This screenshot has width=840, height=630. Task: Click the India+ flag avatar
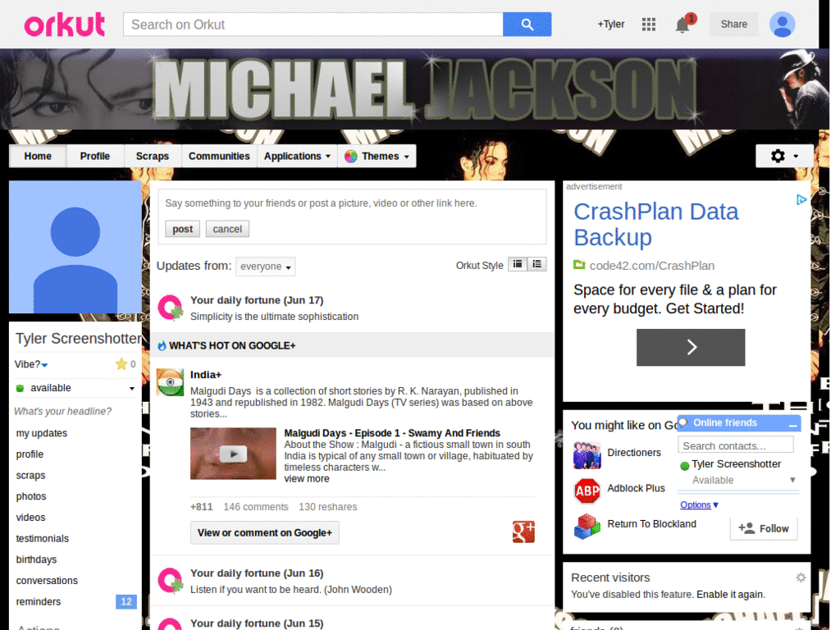(x=171, y=382)
